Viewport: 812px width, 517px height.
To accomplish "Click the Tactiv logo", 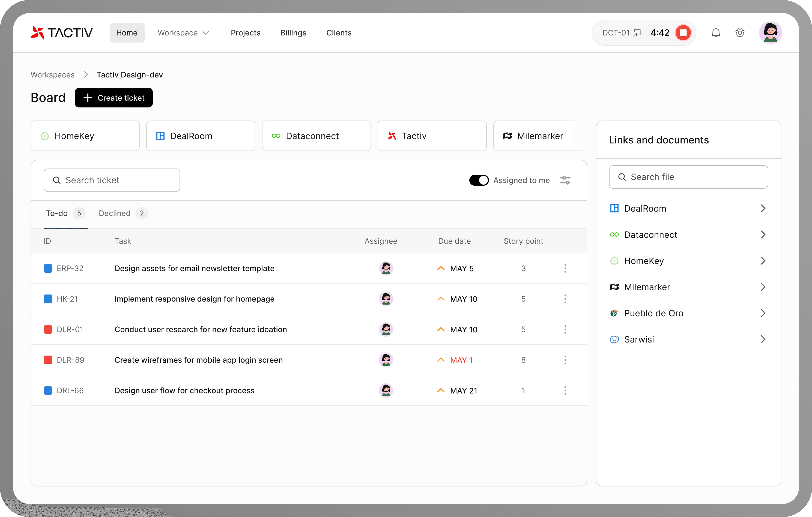I will tap(61, 33).
